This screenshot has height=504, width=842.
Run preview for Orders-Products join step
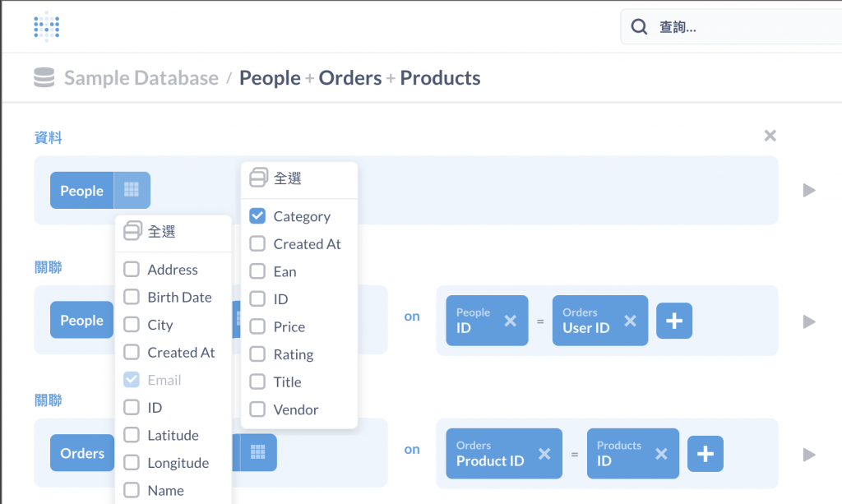(809, 454)
